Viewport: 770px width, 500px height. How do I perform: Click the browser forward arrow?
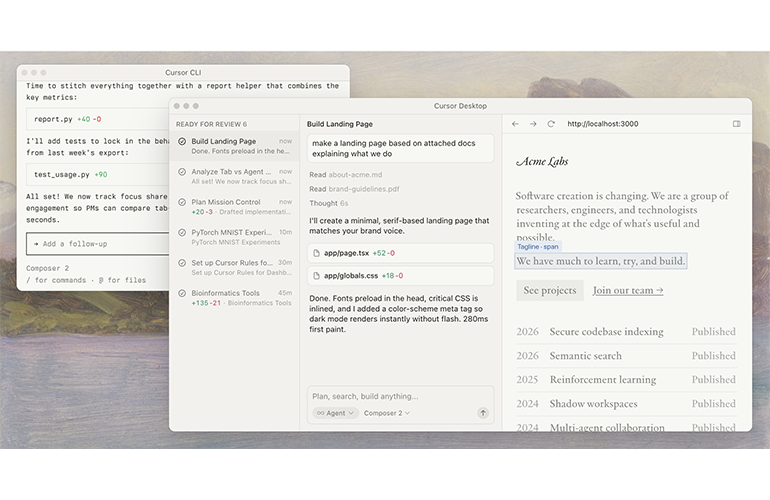pyautogui.click(x=533, y=124)
